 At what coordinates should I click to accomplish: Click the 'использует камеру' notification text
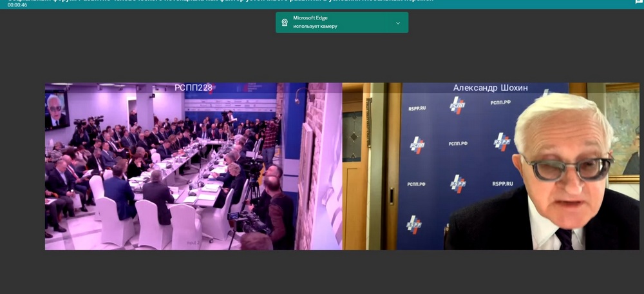coord(315,26)
